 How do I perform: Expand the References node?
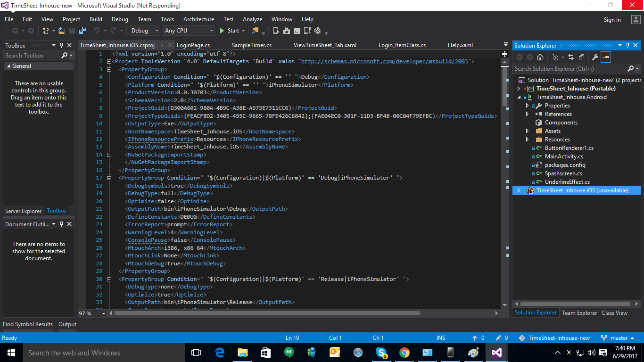click(x=528, y=114)
